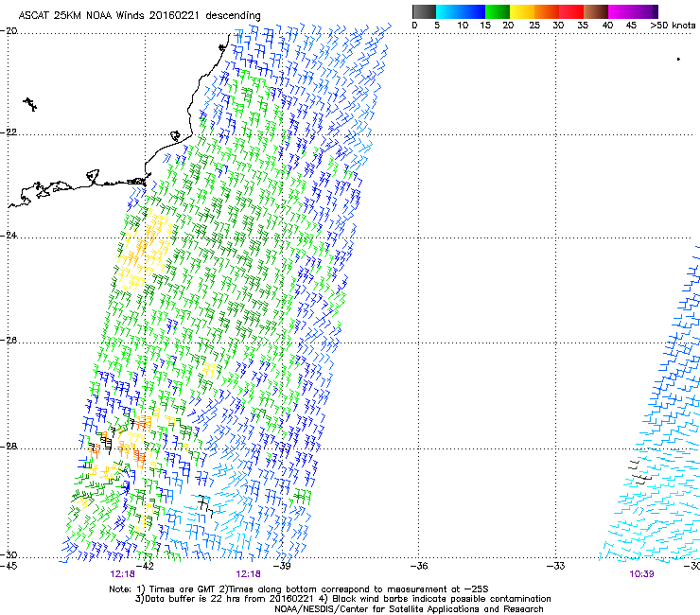Click the '-36' longitude axis label
The height and width of the screenshot is (615, 700).
click(x=419, y=566)
